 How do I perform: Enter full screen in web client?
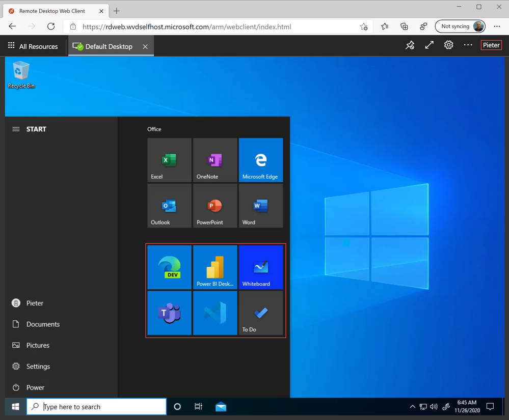[429, 45]
